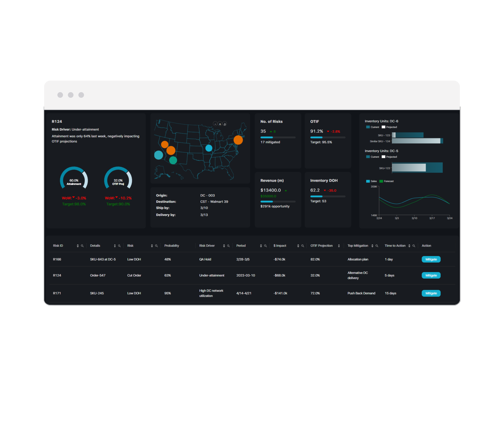This screenshot has width=504, height=424.
Task: Click the green marker on map
Action: (x=173, y=160)
